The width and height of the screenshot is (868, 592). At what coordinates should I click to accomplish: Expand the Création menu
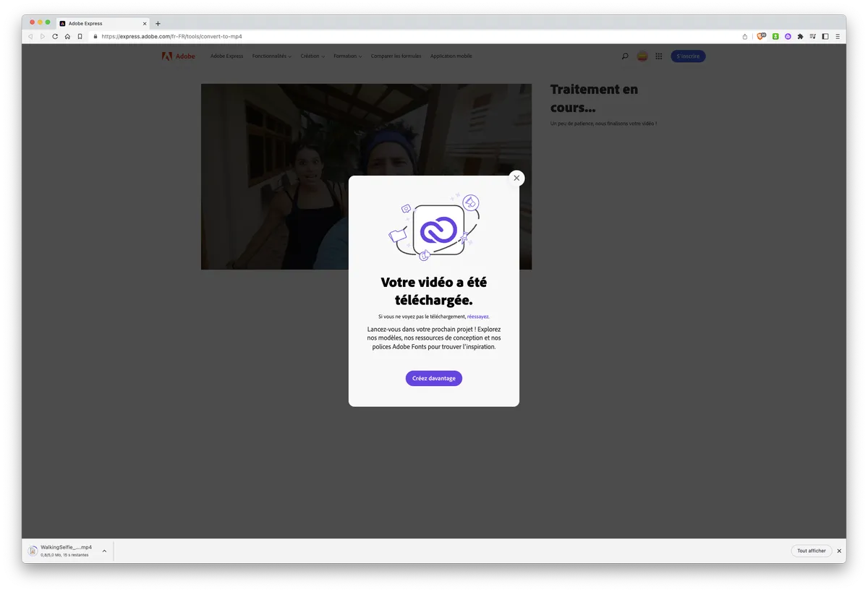click(312, 56)
